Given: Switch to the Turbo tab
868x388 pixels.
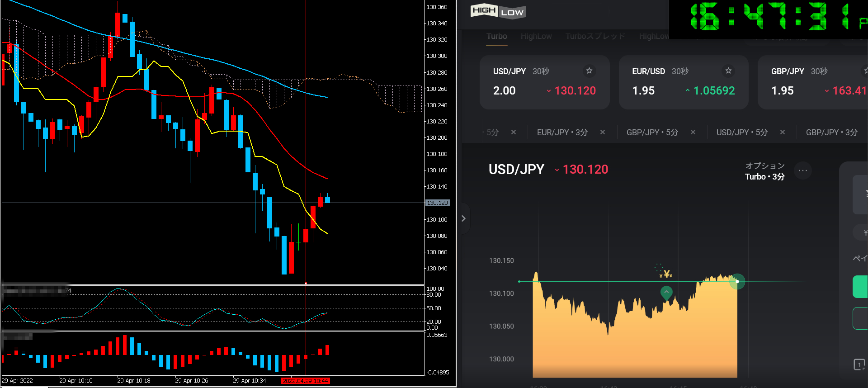Looking at the screenshot, I should point(496,36).
